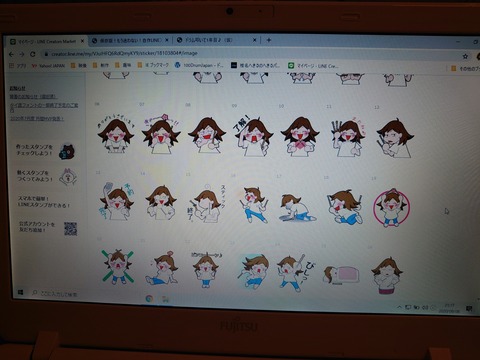The height and width of the screenshot is (360, 480).
Task: Close the third browser tab
Action: point(255,40)
